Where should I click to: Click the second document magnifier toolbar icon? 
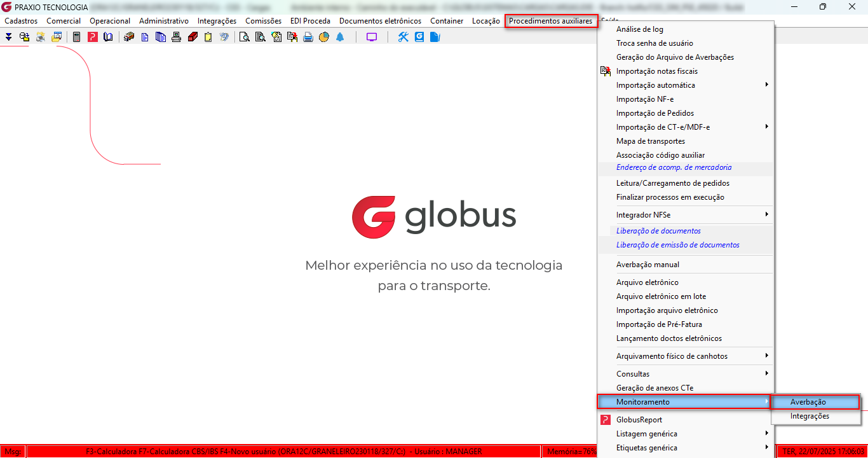(261, 37)
